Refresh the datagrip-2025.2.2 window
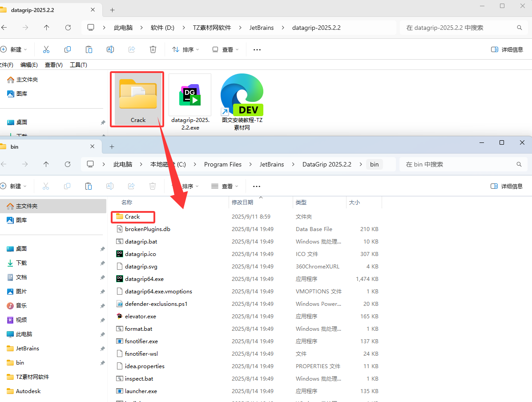 (68, 28)
